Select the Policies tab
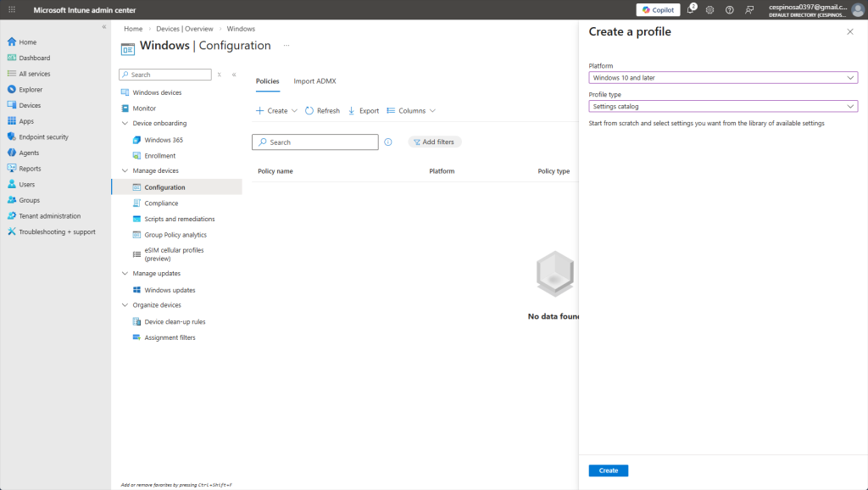868x490 pixels. 267,81
